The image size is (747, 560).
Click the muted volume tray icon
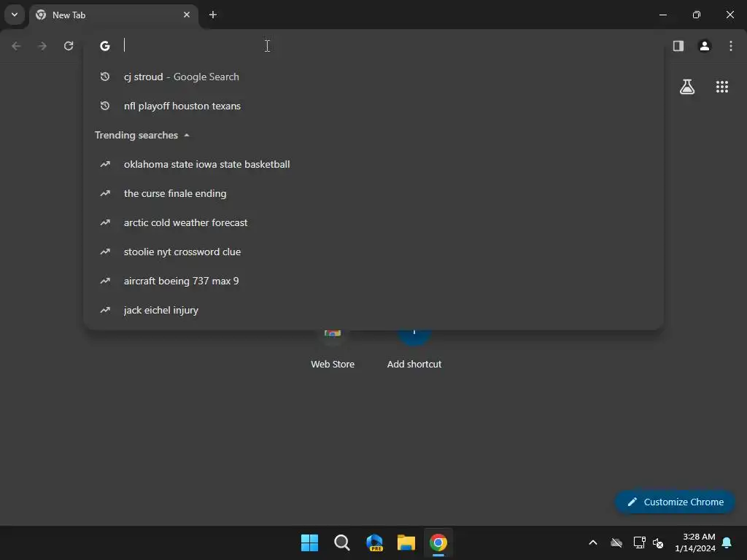point(659,542)
